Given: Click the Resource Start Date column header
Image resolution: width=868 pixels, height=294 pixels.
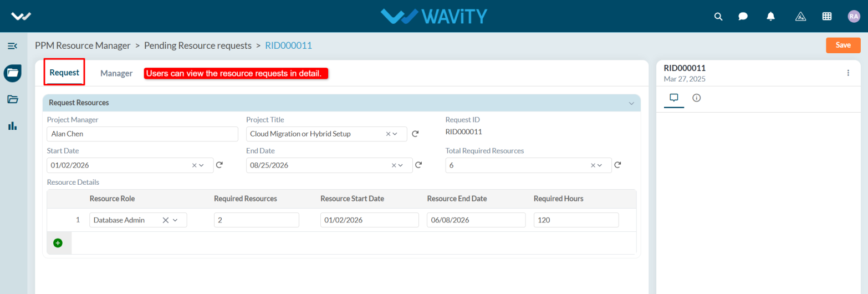Looking at the screenshot, I should point(353,199).
